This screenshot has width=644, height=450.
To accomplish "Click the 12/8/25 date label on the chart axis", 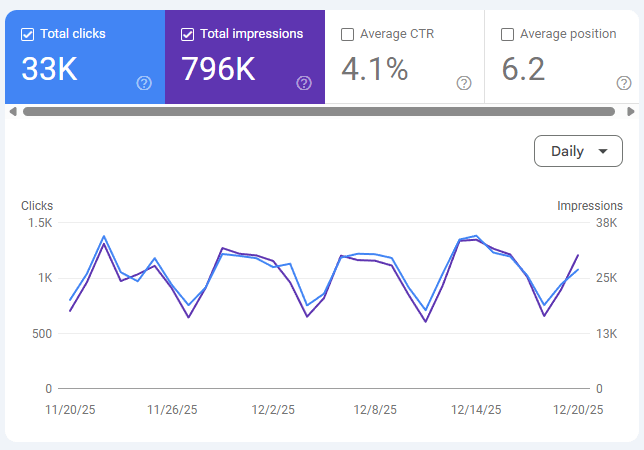I will coord(375,409).
